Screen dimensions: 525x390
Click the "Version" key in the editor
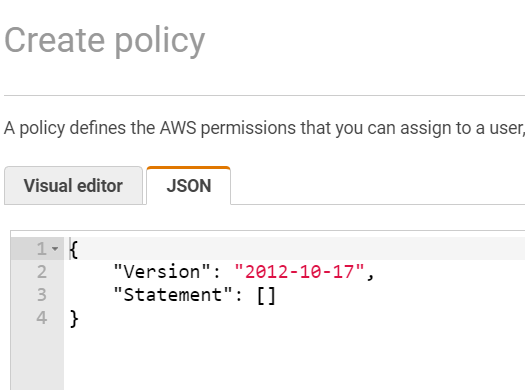[x=162, y=271]
